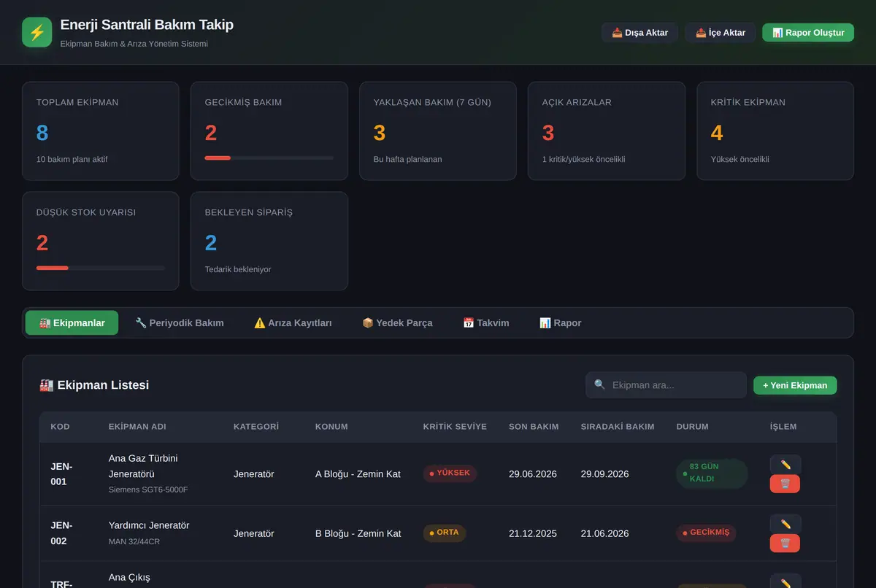This screenshot has height=588, width=876.
Task: Select the 29.09.2026 next maintenance date
Action: pyautogui.click(x=605, y=474)
